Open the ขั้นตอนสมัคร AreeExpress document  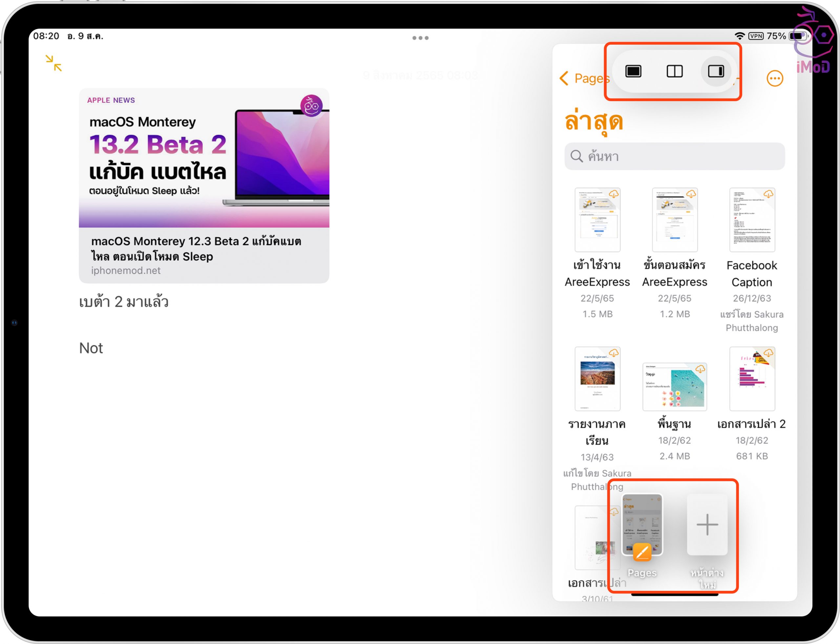point(674,220)
